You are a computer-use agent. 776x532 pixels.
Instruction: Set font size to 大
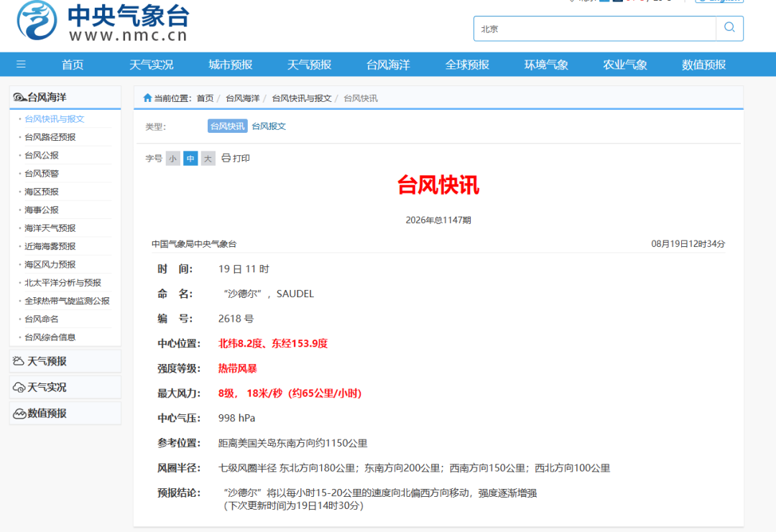pos(208,158)
